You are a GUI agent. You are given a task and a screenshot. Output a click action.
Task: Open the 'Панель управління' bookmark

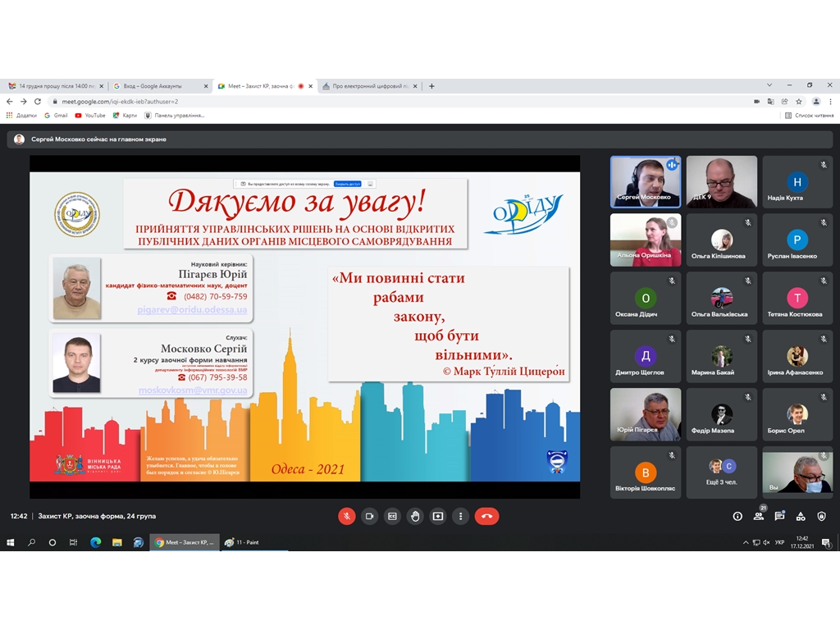click(175, 115)
